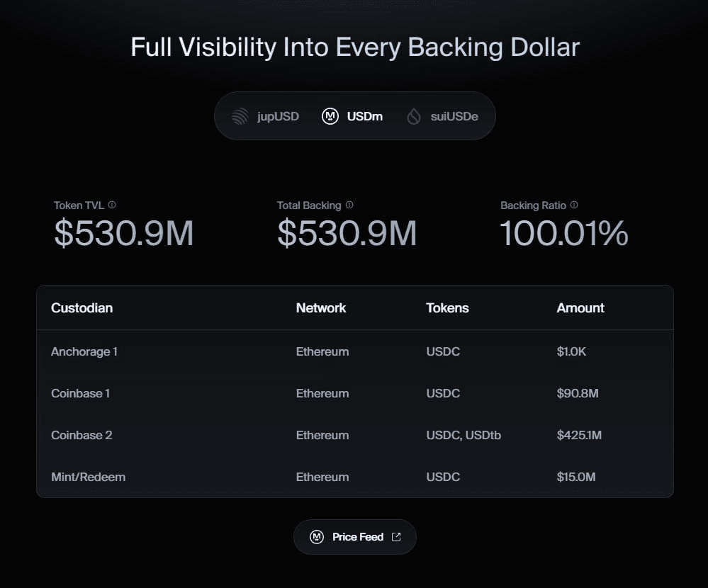The height and width of the screenshot is (588, 708).
Task: Click USDC token in Mint/Redeem row
Action: point(443,477)
